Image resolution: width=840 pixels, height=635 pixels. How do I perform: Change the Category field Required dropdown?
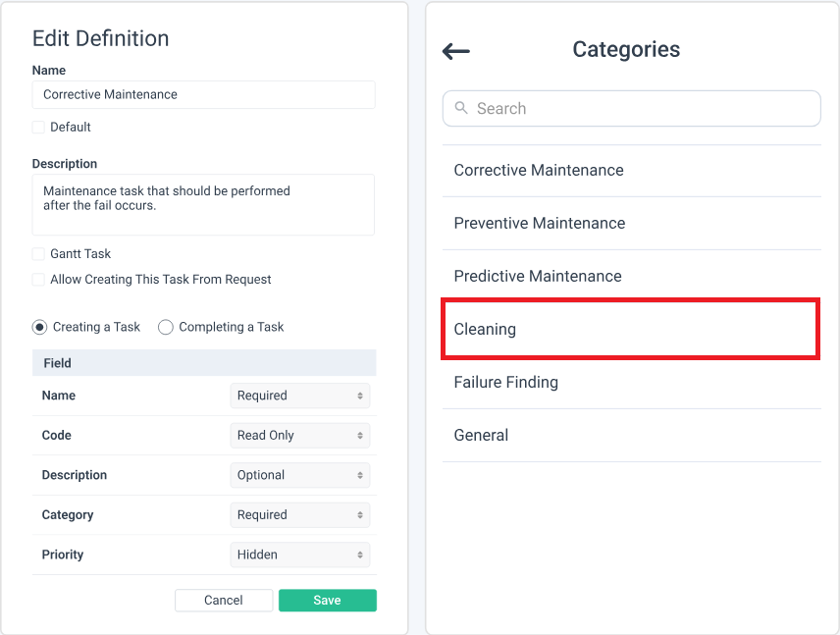click(300, 515)
